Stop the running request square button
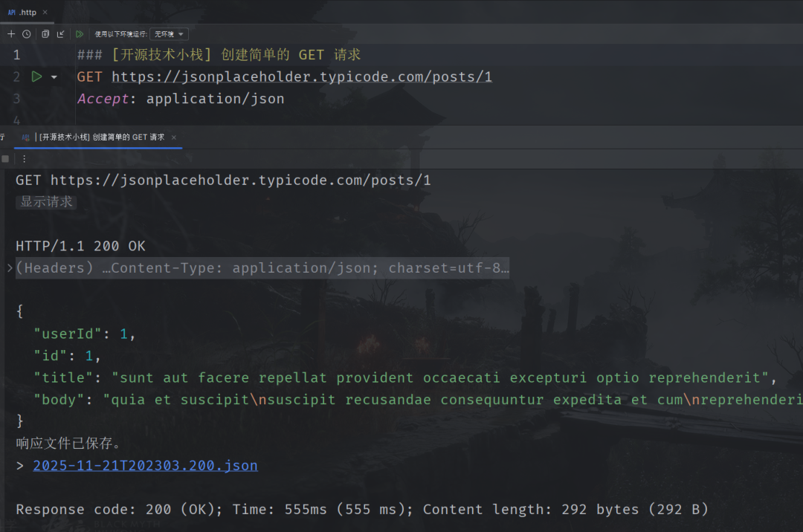Viewport: 803px width, 532px height. pos(6,159)
